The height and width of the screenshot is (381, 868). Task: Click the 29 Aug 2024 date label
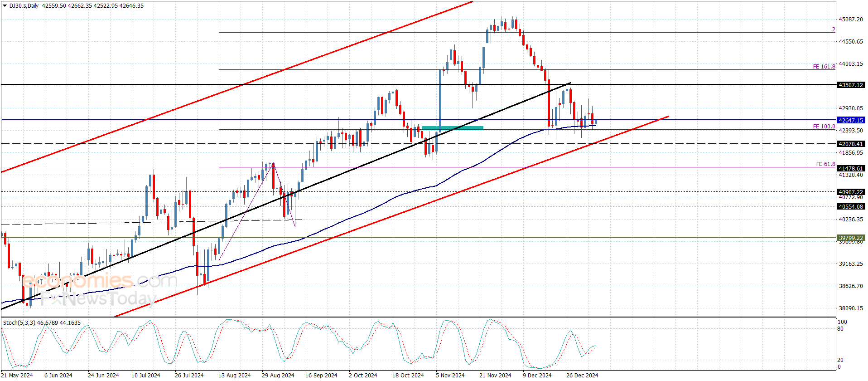[x=278, y=376]
